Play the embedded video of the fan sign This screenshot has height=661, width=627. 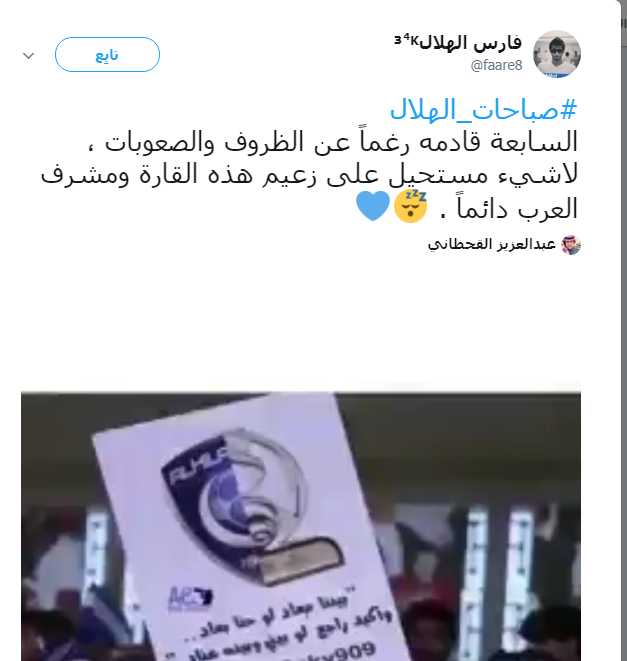point(301,526)
